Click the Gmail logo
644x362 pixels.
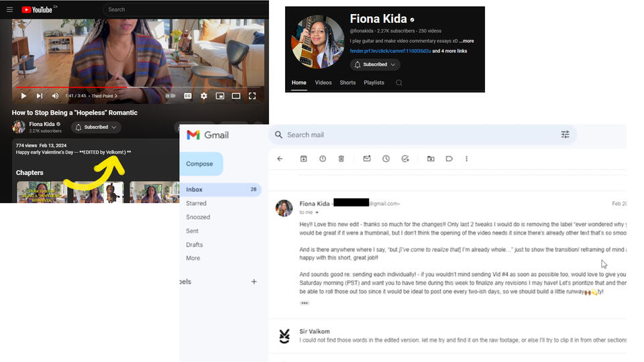click(x=207, y=135)
